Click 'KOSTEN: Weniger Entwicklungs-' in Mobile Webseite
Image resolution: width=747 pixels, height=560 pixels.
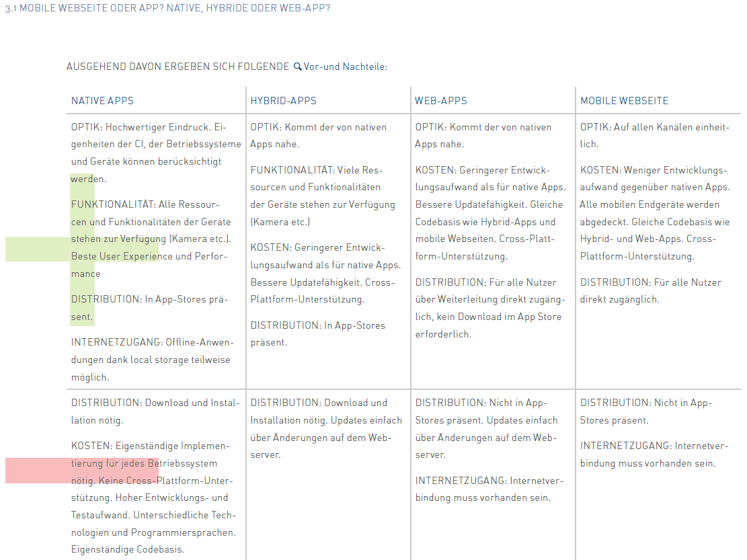[654, 171]
